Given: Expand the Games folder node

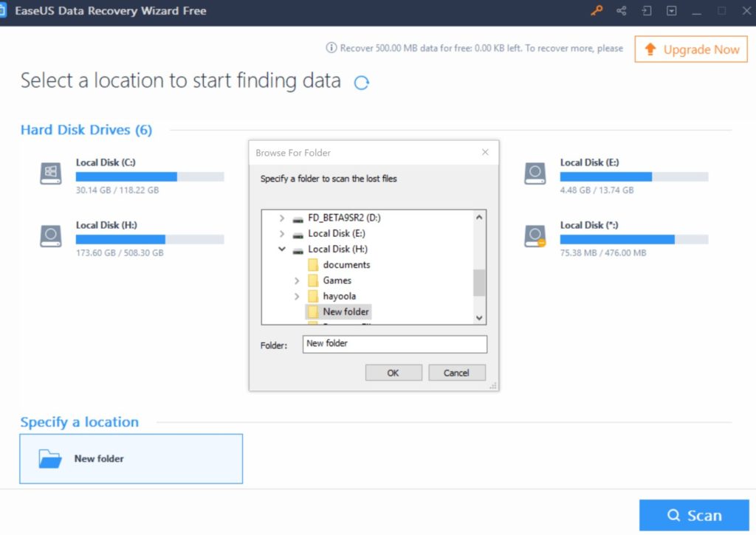Looking at the screenshot, I should (297, 280).
